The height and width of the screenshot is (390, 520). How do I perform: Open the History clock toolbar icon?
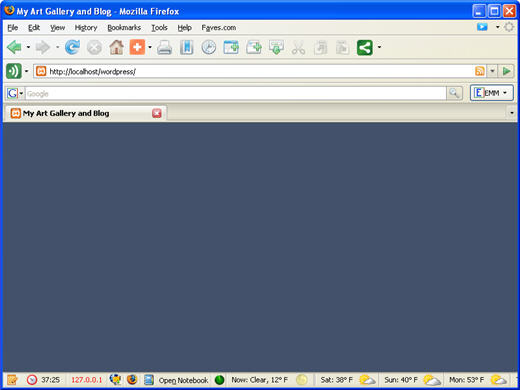[209, 47]
